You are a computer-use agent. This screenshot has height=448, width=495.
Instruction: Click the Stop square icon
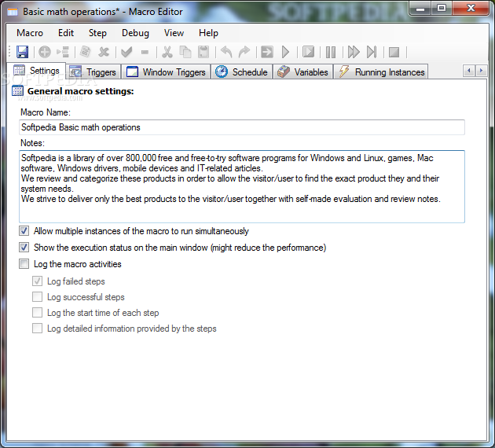(x=394, y=52)
